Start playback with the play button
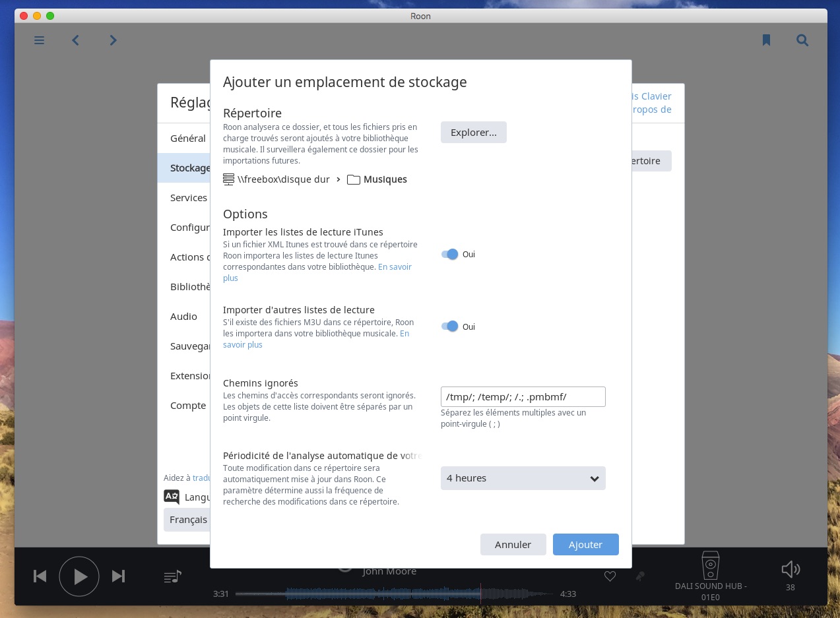The image size is (840, 618). pos(79,576)
